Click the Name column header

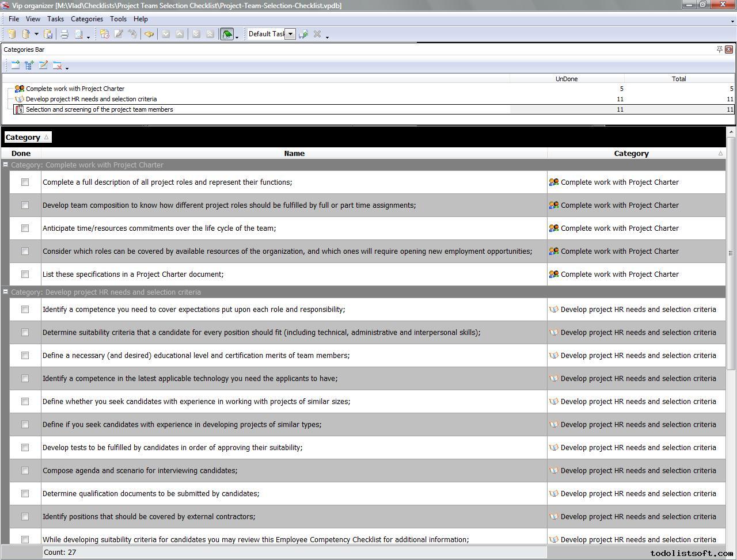coord(294,154)
